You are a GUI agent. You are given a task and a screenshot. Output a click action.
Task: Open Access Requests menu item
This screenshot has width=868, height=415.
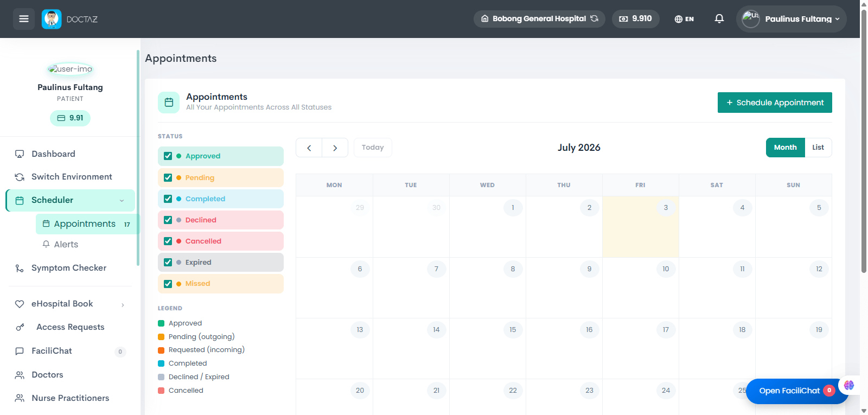point(70,327)
